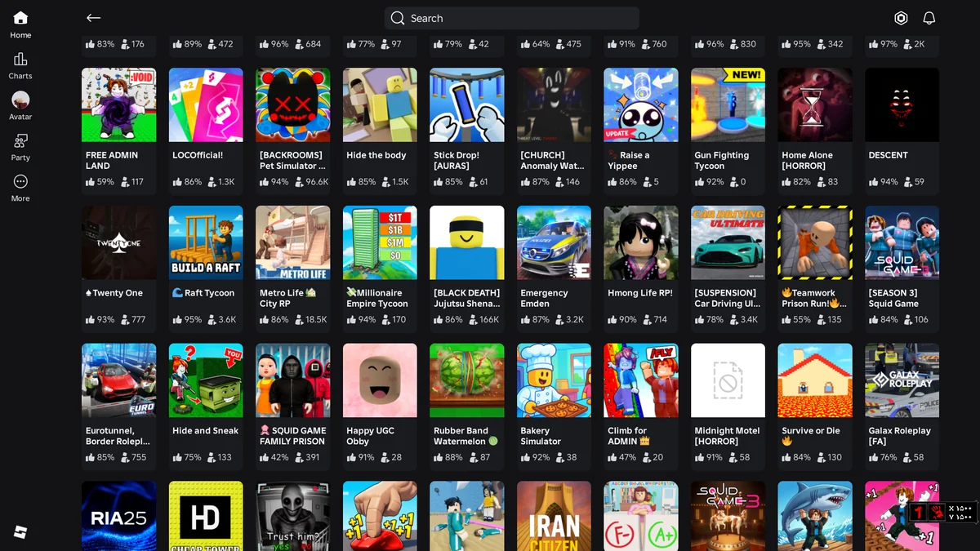Go to Home in the sidebar
Viewport: 980px width, 551px height.
[x=20, y=24]
